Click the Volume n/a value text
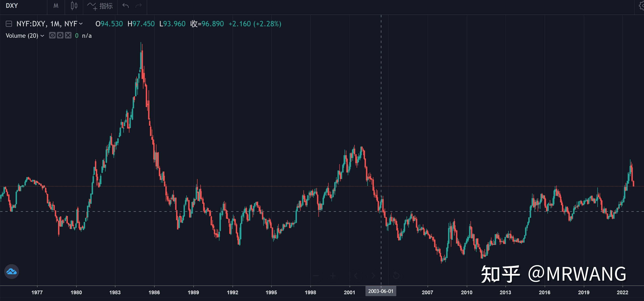Viewport: 644px width, 301px height. [x=87, y=36]
